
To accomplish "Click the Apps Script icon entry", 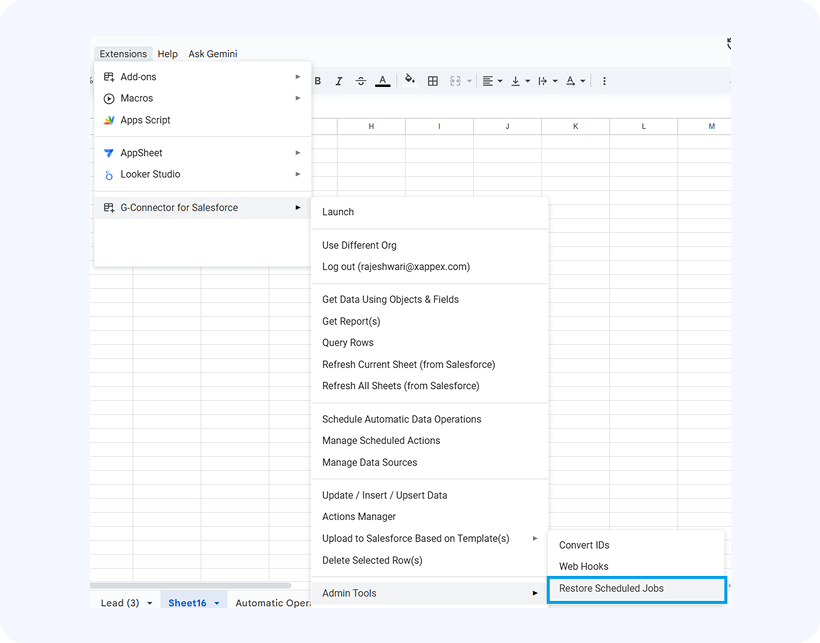I will coord(109,120).
